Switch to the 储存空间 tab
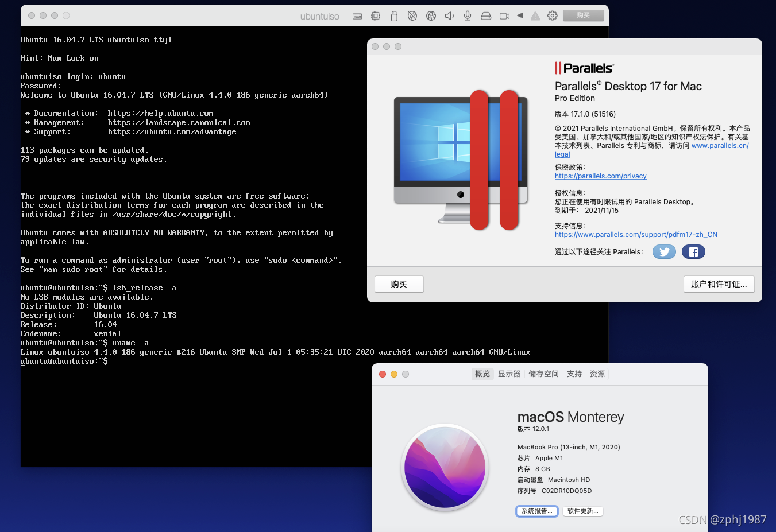 [x=543, y=374]
